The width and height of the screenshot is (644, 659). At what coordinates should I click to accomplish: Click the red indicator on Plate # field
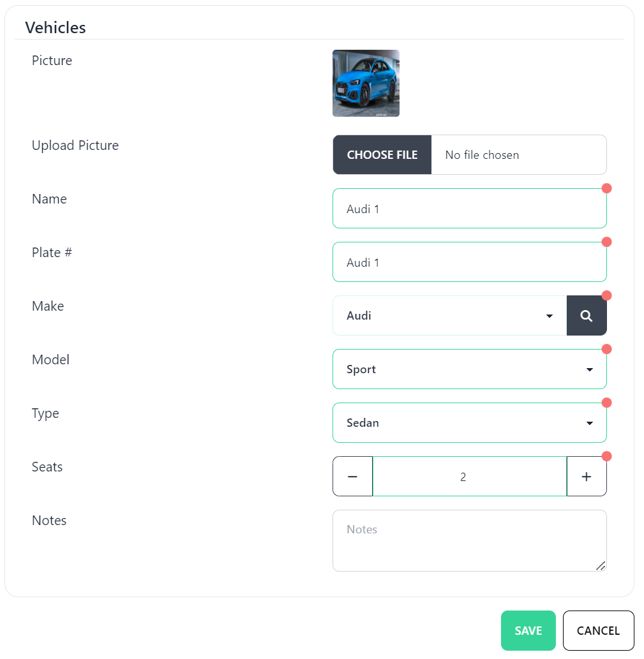pyautogui.click(x=607, y=242)
